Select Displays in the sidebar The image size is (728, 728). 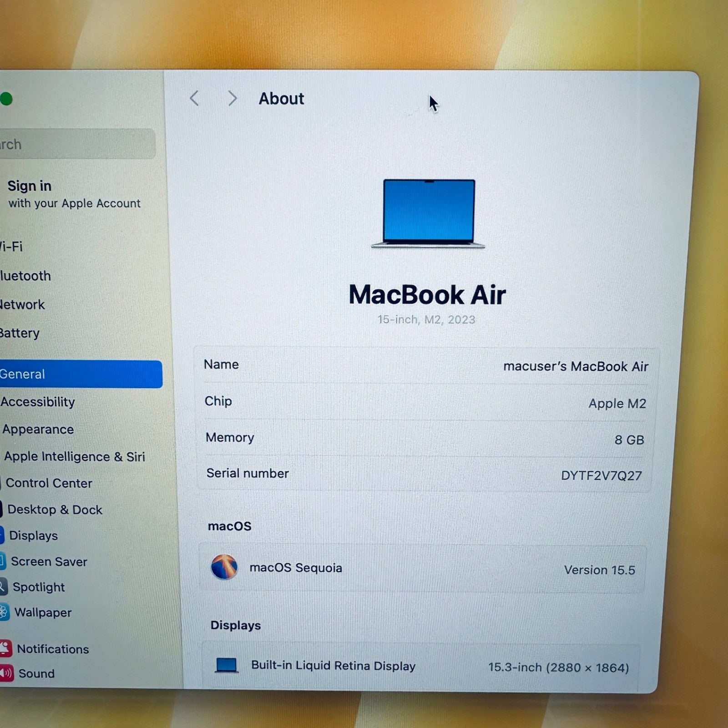(34, 536)
